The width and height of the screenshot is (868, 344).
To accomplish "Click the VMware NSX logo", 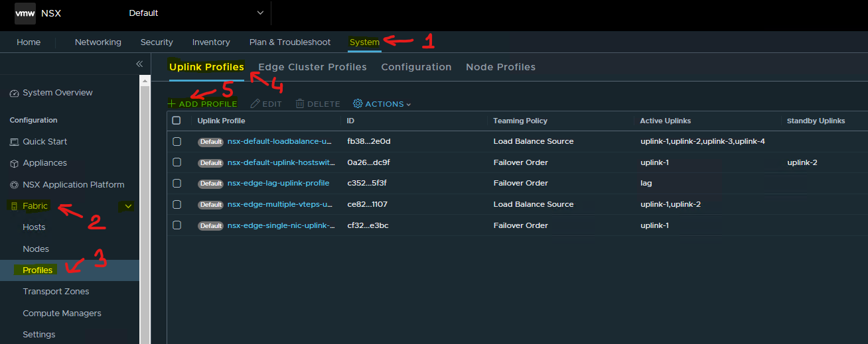I will click(25, 13).
